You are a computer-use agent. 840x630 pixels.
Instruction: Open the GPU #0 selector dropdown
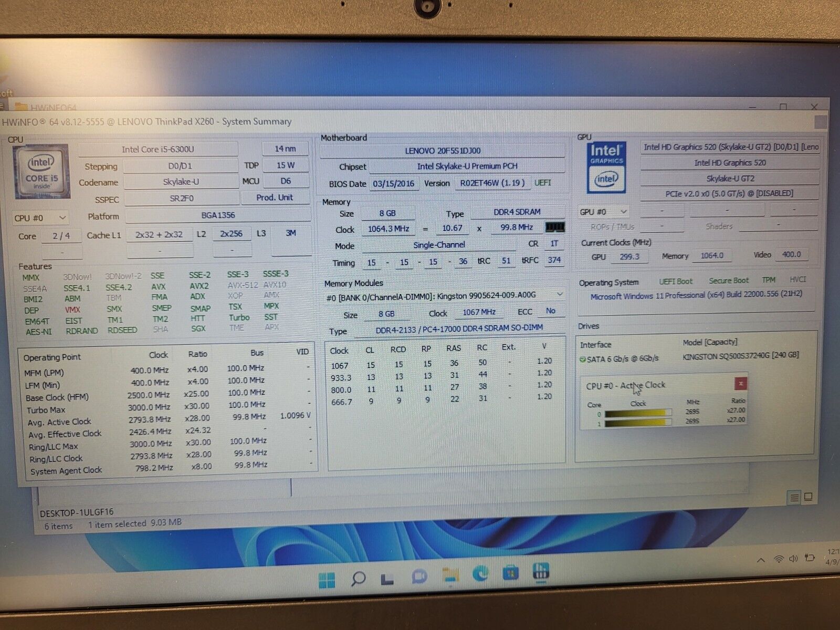[x=603, y=212]
